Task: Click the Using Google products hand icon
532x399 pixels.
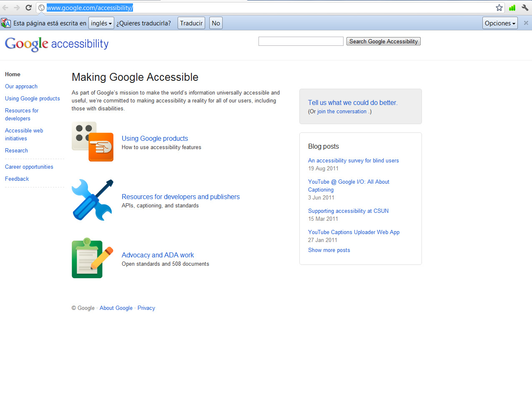Action: pyautogui.click(x=93, y=142)
